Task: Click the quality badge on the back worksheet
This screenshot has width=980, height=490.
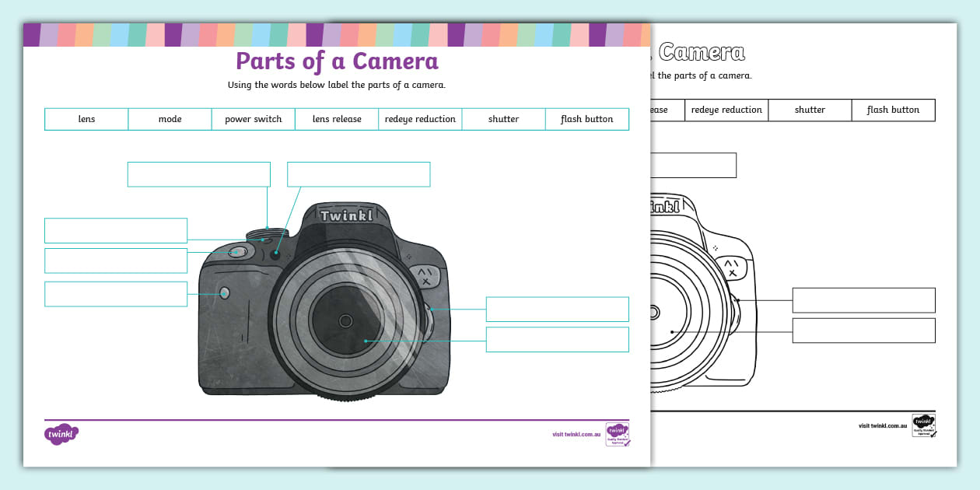Action: [x=924, y=424]
